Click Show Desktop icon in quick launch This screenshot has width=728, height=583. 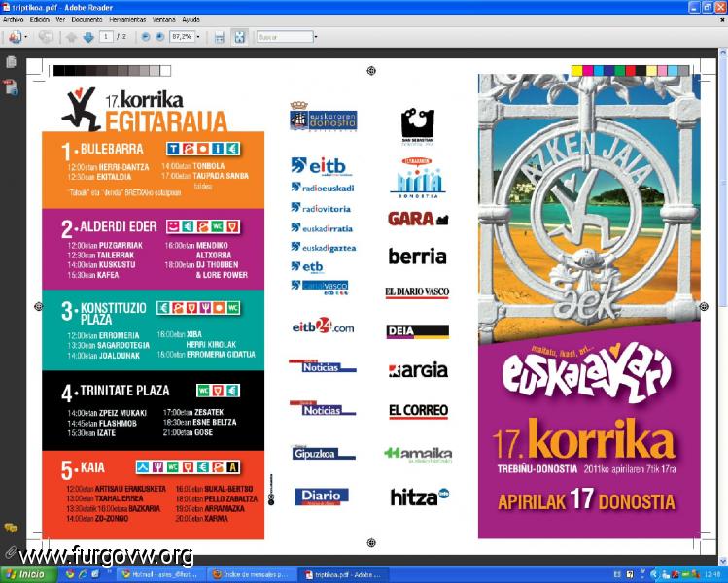94,574
